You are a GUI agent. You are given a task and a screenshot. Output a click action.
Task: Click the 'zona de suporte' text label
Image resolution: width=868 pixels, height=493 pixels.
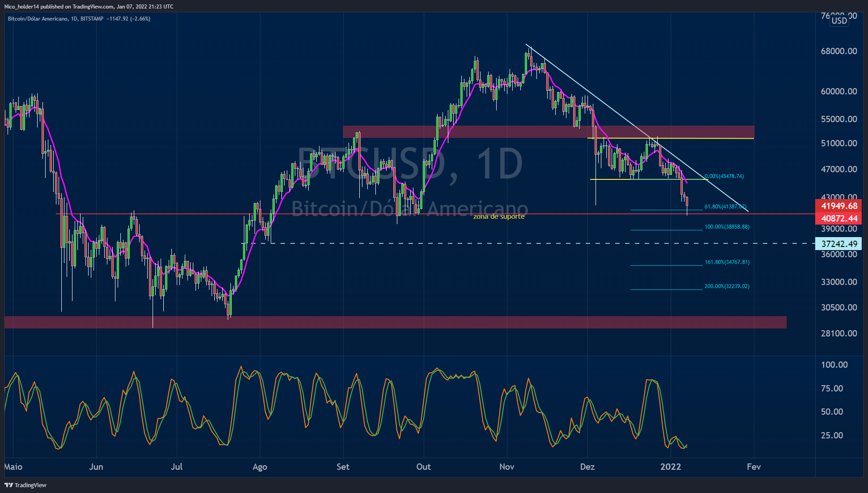click(x=499, y=217)
